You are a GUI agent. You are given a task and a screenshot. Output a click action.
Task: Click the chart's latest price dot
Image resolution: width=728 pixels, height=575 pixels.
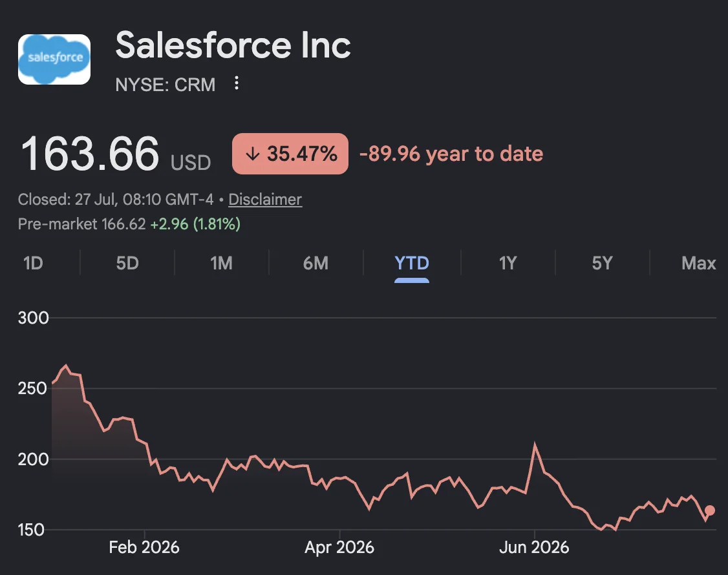pyautogui.click(x=710, y=510)
